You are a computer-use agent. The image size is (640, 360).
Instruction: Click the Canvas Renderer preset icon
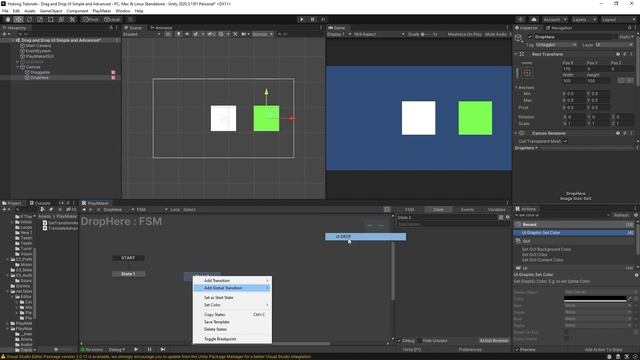(624, 133)
